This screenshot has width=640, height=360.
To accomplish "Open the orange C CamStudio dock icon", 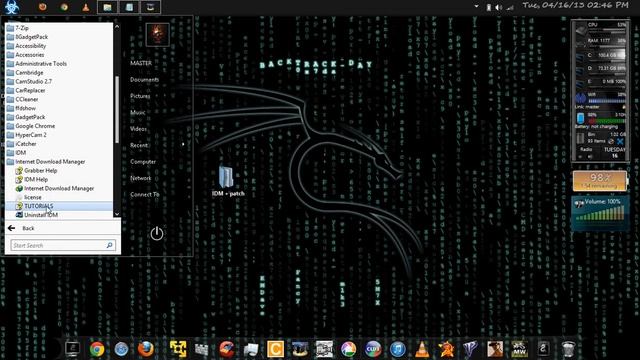I will click(276, 349).
